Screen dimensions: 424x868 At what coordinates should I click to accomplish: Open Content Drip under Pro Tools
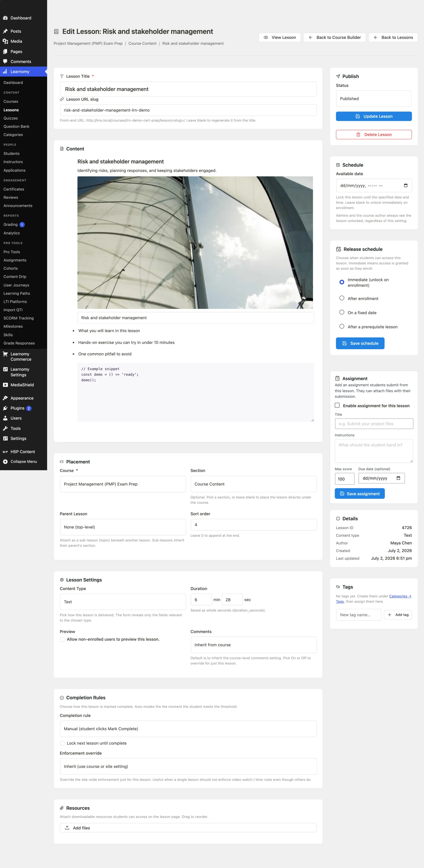pos(15,277)
